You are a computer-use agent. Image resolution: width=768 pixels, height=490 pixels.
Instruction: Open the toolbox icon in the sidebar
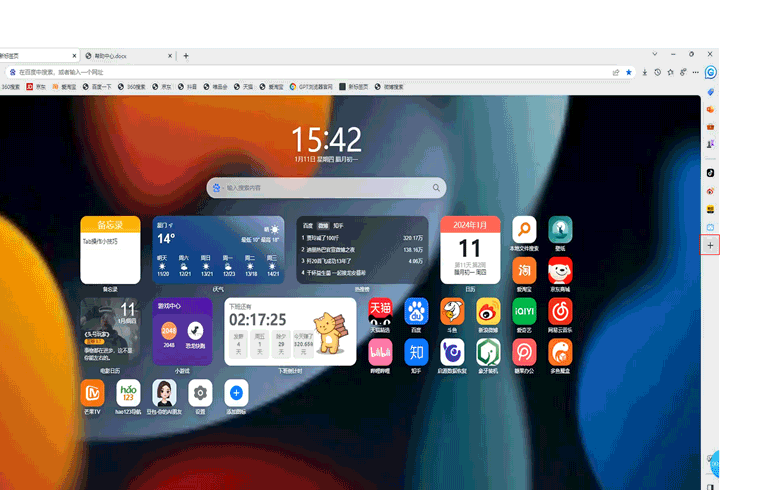tap(710, 126)
